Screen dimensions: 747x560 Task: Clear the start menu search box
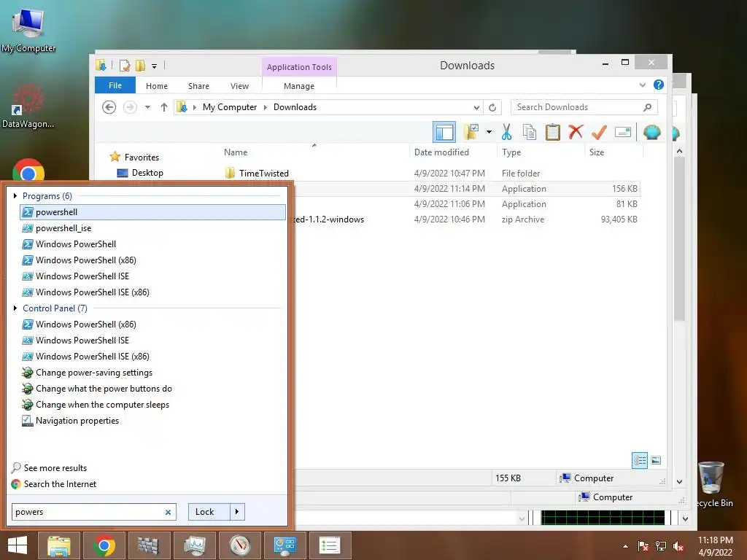168,513
